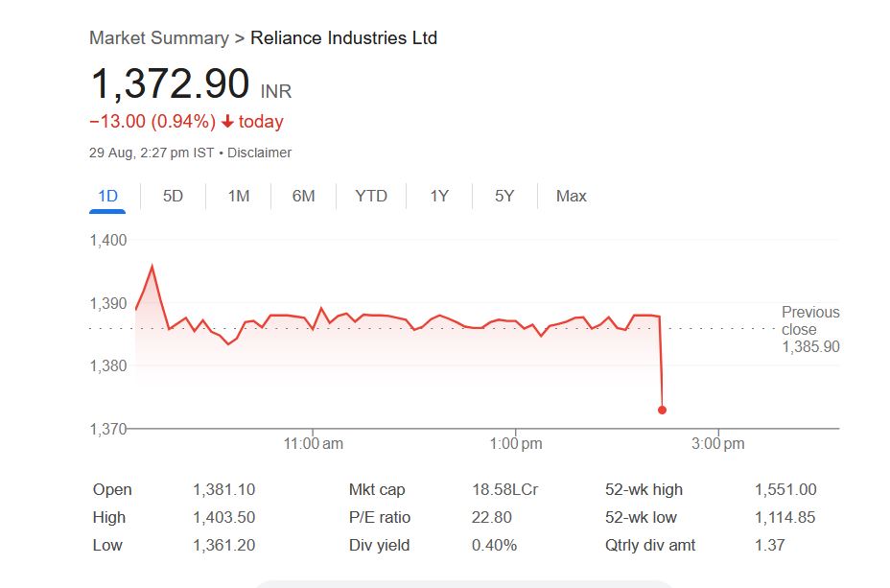This screenshot has height=588, width=890.
Task: Click the 3:00 pm axis label
Action: tap(718, 444)
